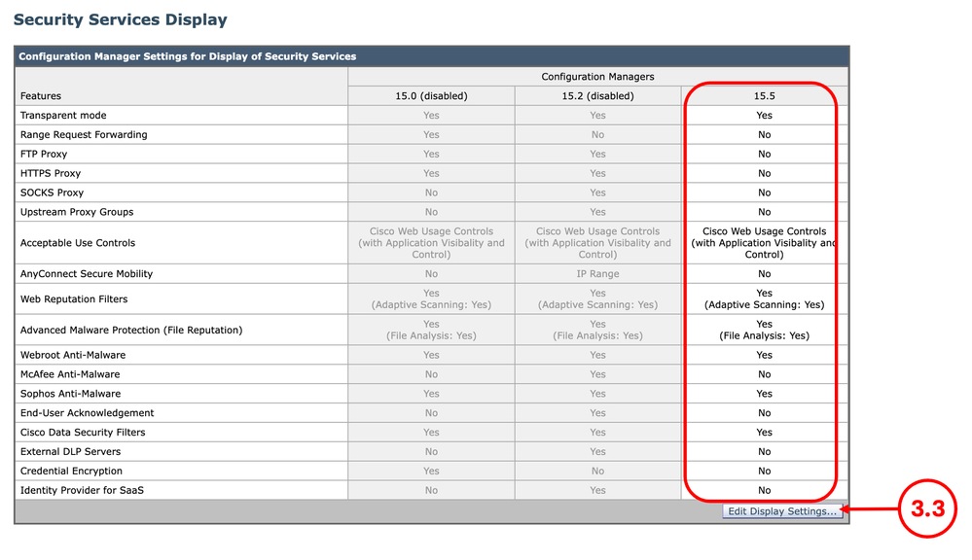Select the Upstream Proxy Groups row label

pos(77,212)
